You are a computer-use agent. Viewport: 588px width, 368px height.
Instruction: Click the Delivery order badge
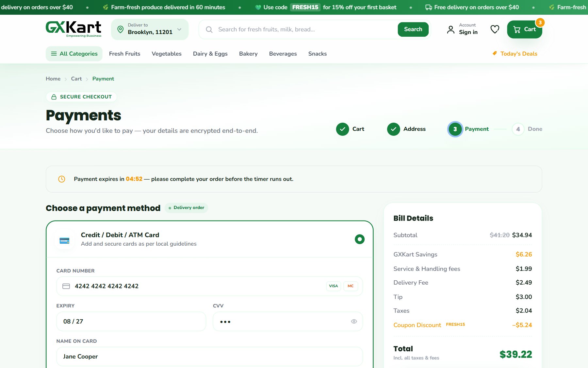[x=186, y=208]
